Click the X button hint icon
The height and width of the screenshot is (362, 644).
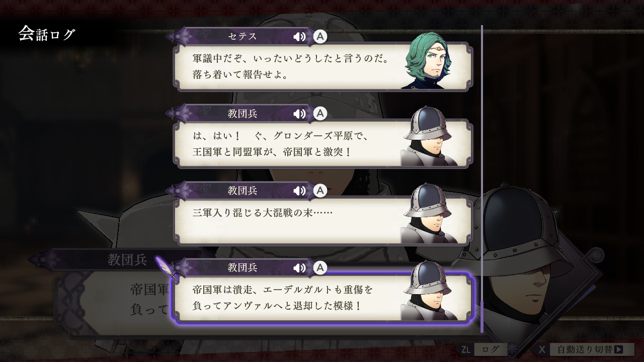click(x=542, y=349)
